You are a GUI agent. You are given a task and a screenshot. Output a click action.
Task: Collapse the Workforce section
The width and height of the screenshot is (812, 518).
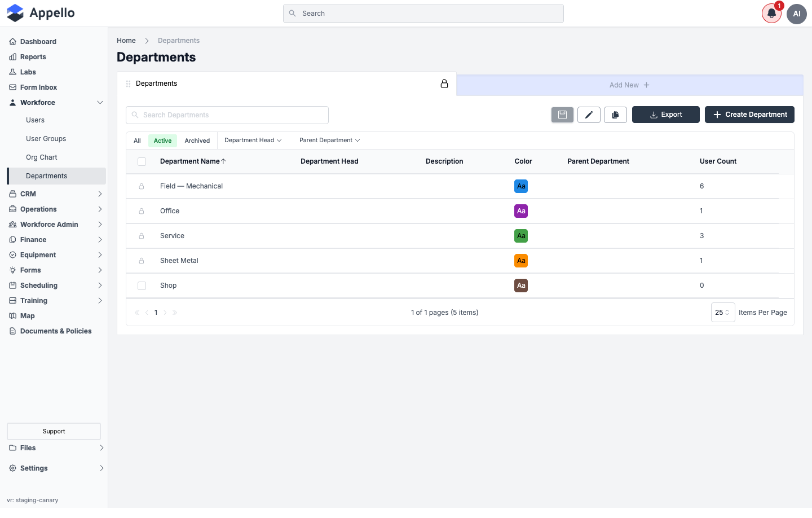(56, 103)
